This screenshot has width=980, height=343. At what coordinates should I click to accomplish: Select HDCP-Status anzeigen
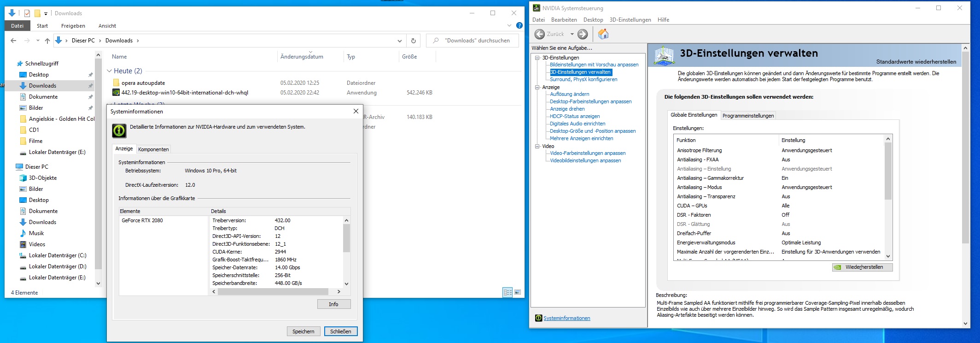click(x=575, y=116)
